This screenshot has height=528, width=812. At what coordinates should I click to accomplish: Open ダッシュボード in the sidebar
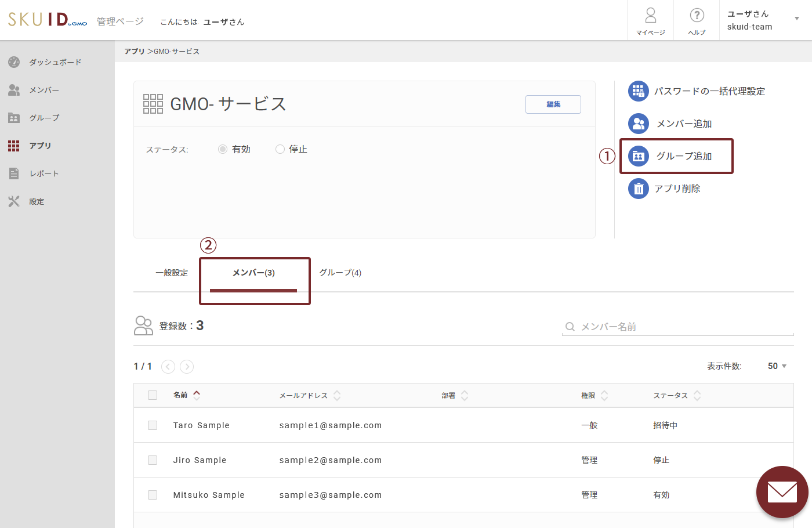(55, 62)
